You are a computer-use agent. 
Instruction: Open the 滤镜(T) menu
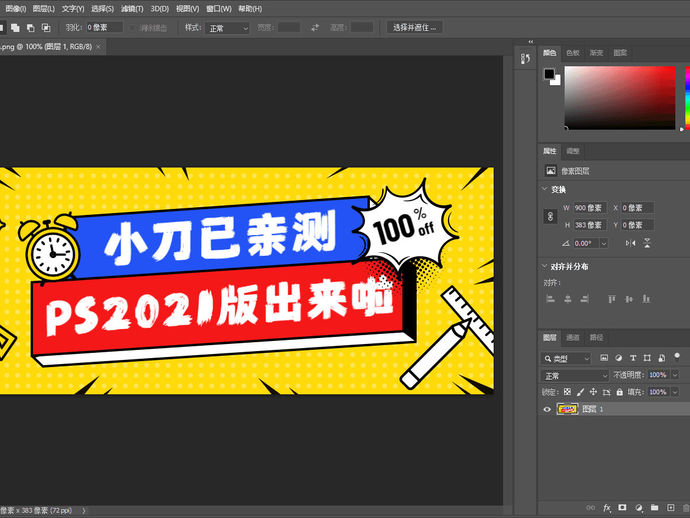132,9
